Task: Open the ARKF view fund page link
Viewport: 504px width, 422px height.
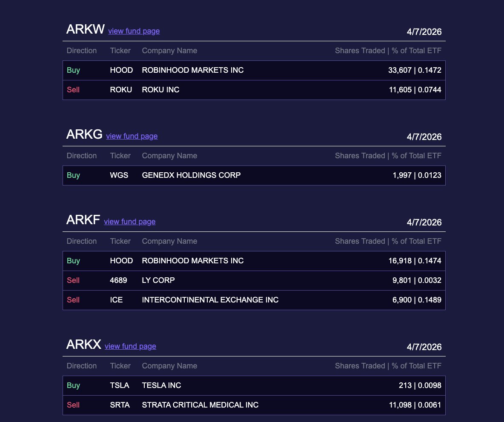Action: (129, 222)
